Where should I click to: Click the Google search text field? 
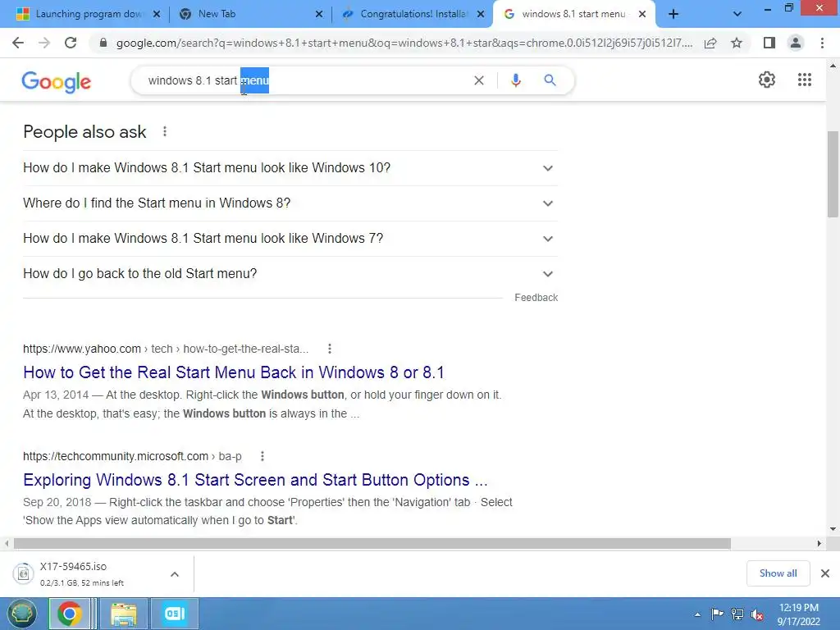click(x=305, y=80)
